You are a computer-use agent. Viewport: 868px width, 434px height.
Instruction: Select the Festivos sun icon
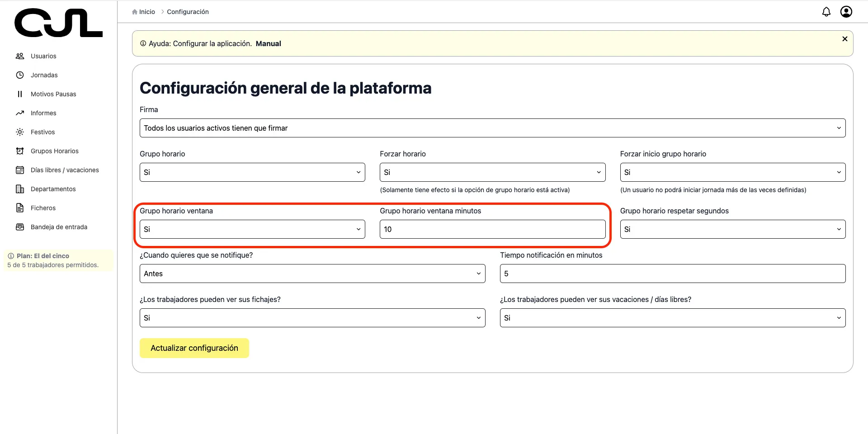click(20, 132)
